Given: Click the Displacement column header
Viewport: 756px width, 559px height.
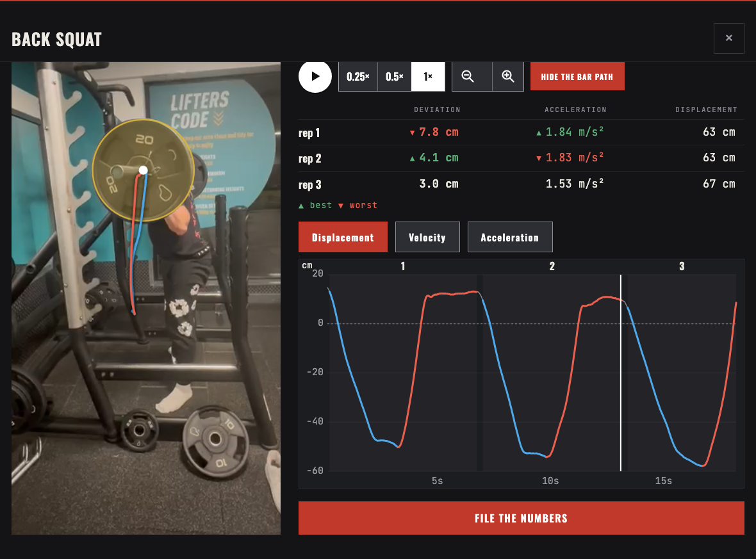Looking at the screenshot, I should coord(706,110).
